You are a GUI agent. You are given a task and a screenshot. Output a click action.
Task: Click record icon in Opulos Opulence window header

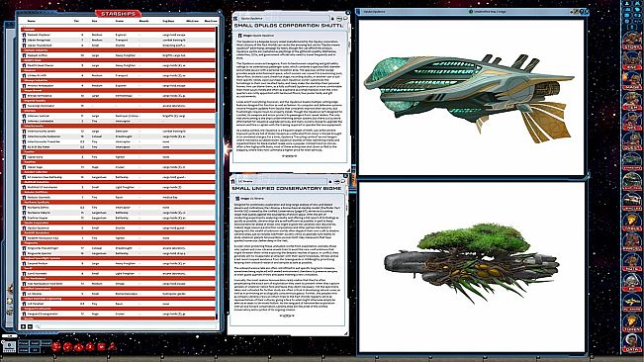235,18
